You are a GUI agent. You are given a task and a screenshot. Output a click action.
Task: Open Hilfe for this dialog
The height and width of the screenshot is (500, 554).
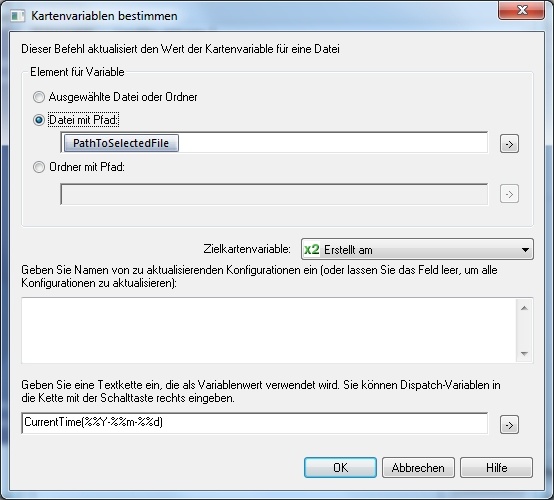click(x=496, y=467)
